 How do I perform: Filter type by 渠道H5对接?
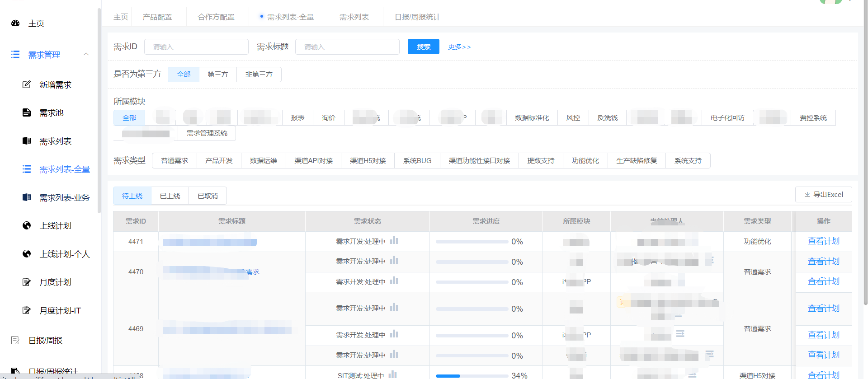tap(368, 161)
